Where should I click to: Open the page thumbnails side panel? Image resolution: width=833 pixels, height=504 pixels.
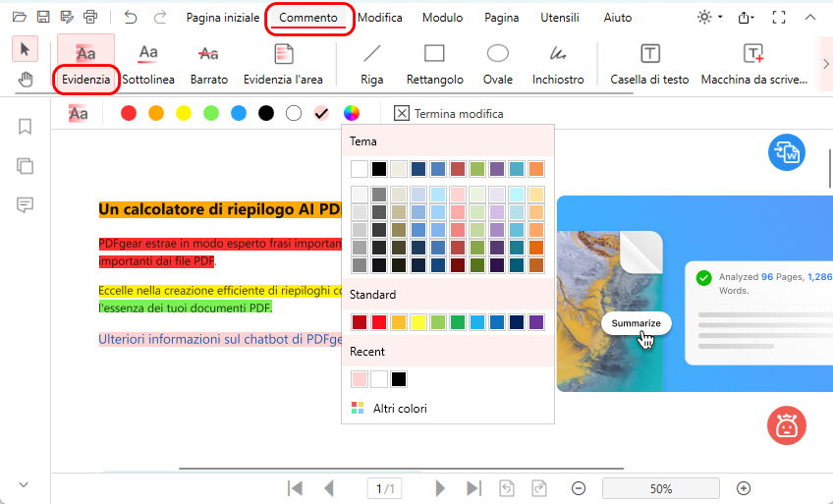click(25, 166)
